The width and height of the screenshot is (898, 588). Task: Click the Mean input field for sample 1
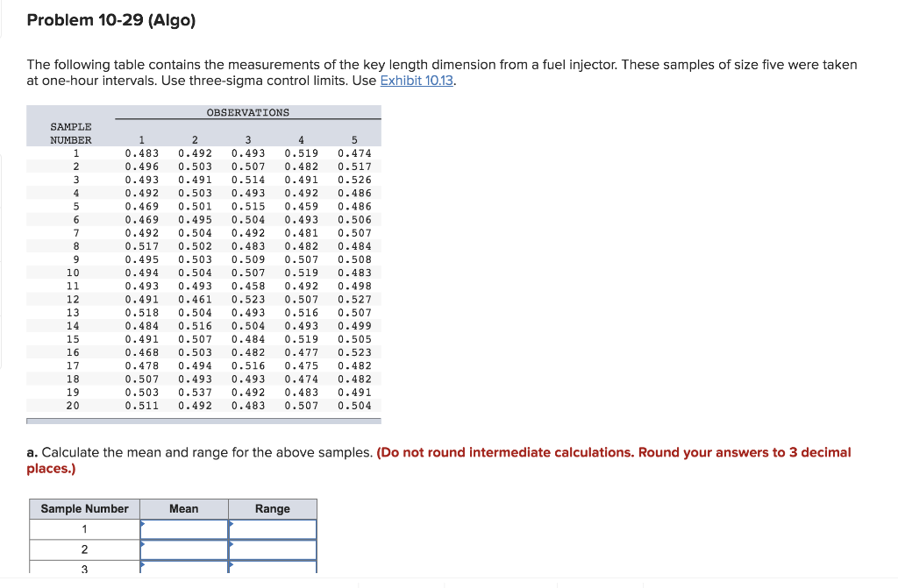(184, 529)
